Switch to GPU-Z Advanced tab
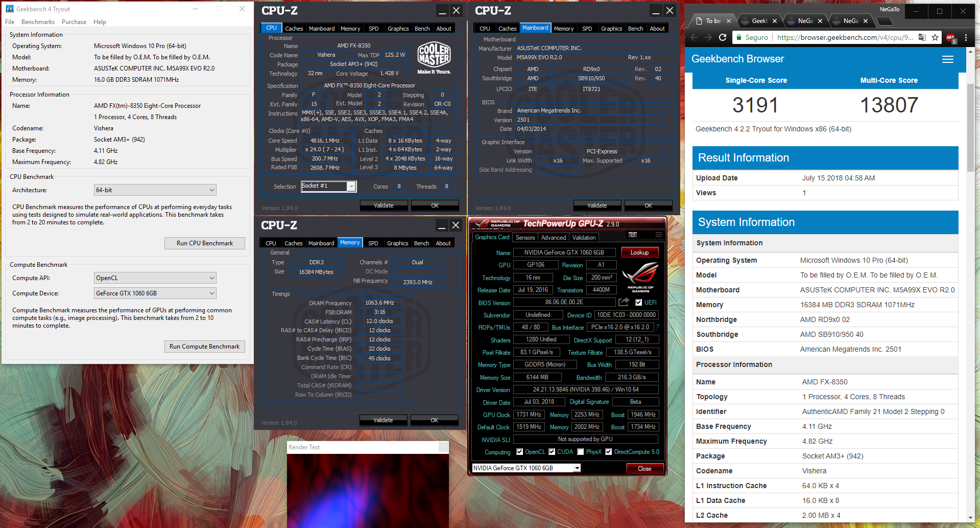This screenshot has width=980, height=528. (554, 238)
